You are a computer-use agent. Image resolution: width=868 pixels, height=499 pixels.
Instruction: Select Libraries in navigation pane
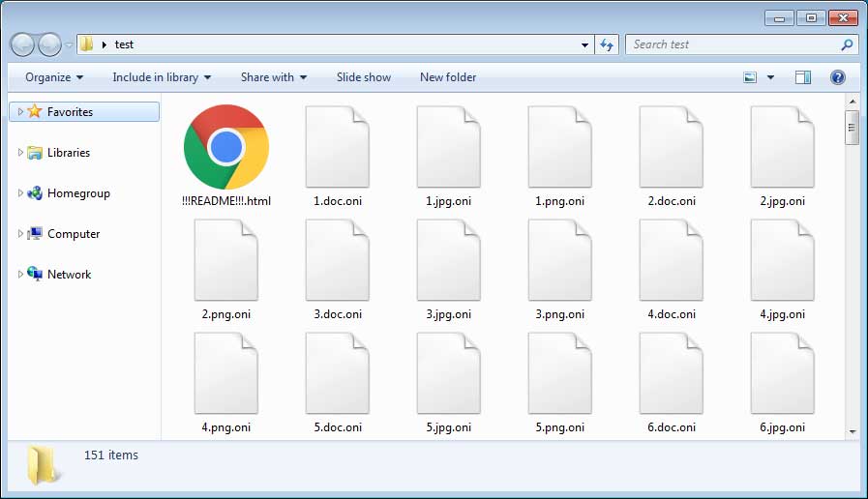[69, 153]
